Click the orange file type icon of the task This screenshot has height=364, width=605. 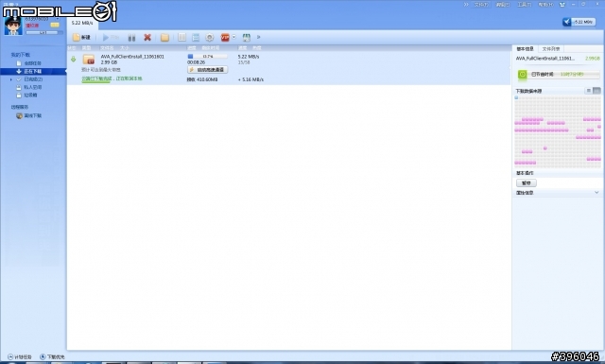[x=89, y=60]
